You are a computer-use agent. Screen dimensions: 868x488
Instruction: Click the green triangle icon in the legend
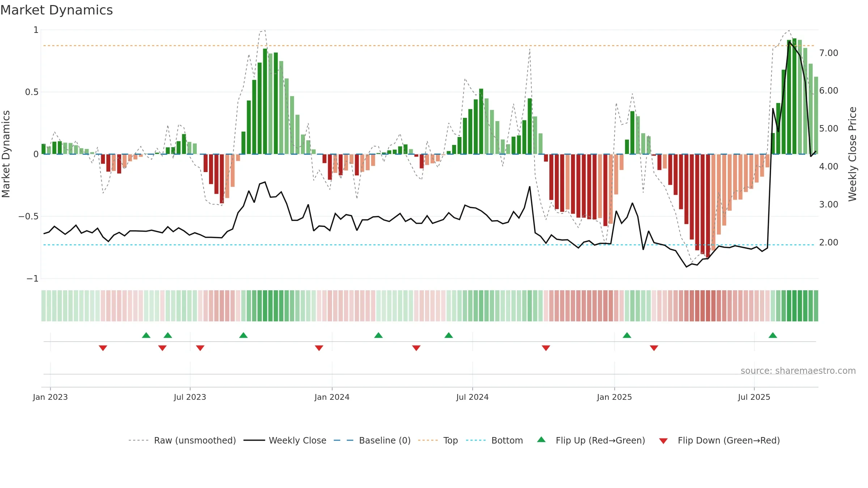(541, 440)
